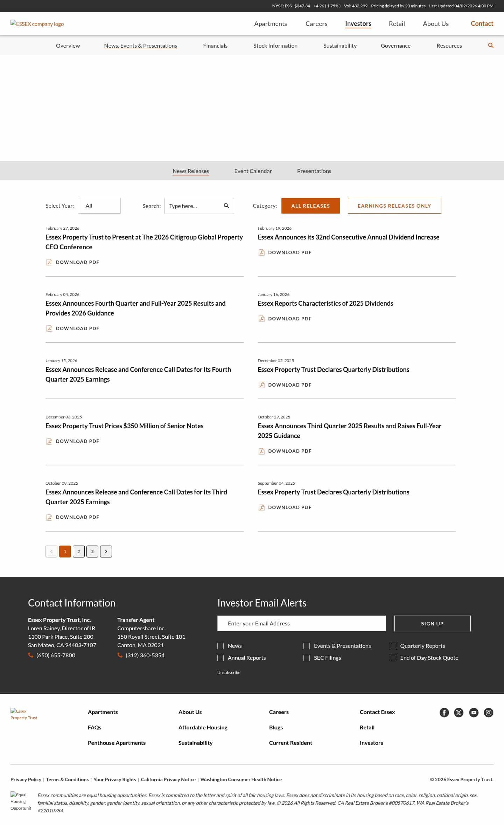Click the PDF icon for the Third Quarter 2025 Results release

pos(261,451)
